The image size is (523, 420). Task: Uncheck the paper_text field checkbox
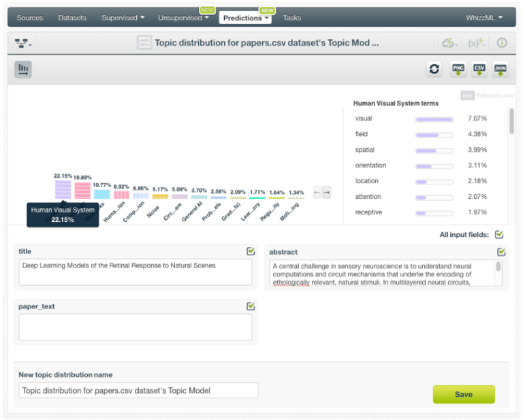(x=251, y=306)
